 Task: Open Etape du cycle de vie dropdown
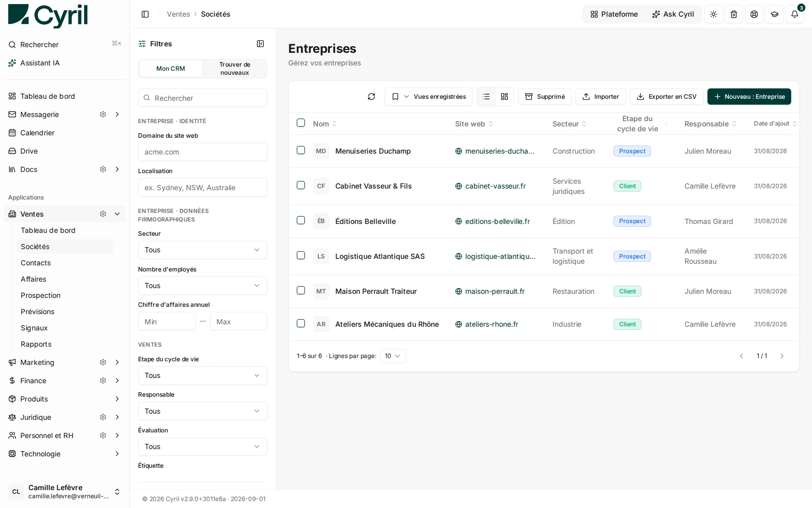[203, 376]
